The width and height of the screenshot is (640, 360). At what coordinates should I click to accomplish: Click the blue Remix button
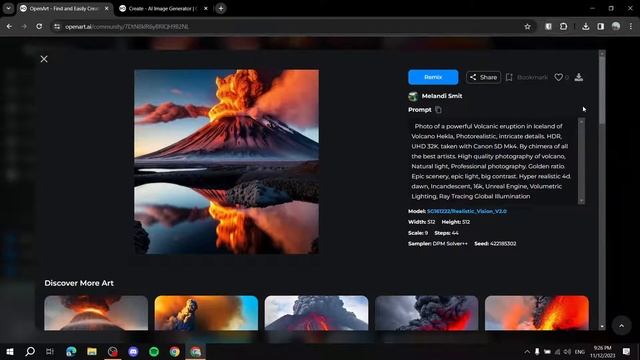coord(433,77)
